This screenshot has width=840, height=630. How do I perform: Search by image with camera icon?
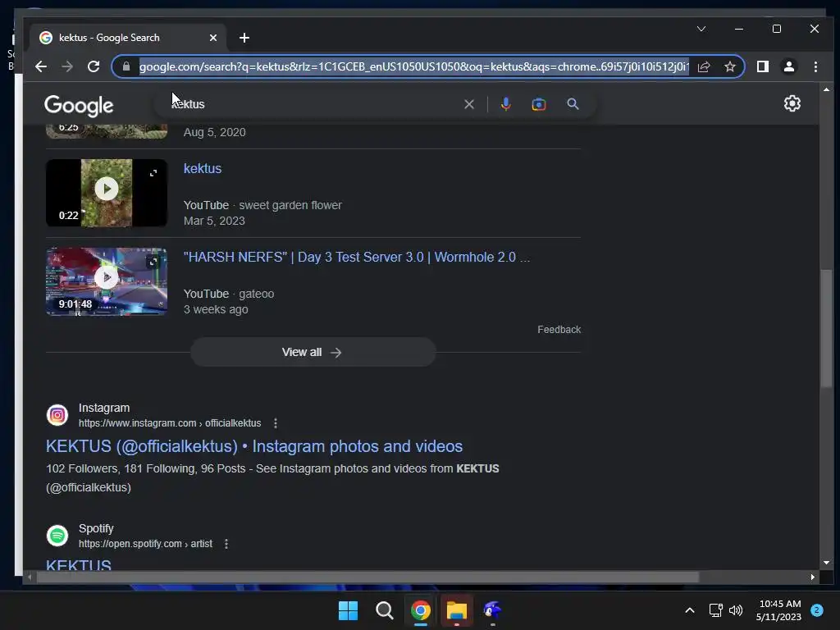539,104
